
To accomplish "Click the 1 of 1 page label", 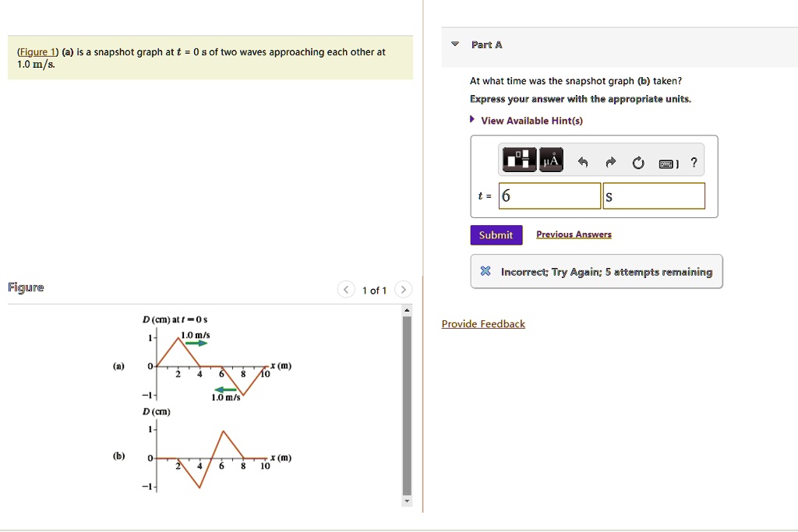I will point(375,290).
